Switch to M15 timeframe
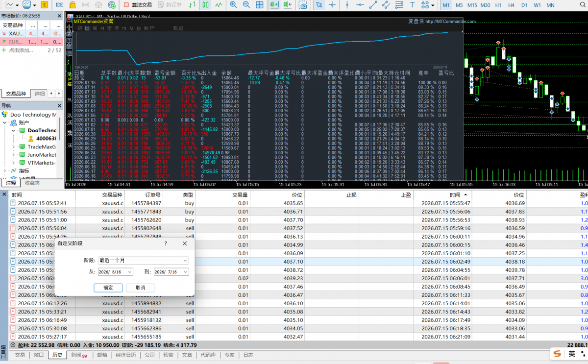This screenshot has height=364, width=588. tap(472, 5)
